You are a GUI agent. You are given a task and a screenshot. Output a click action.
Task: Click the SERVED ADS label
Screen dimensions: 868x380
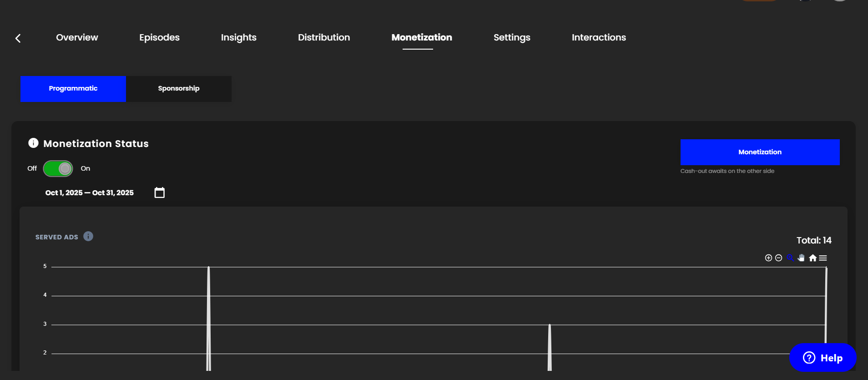point(57,237)
